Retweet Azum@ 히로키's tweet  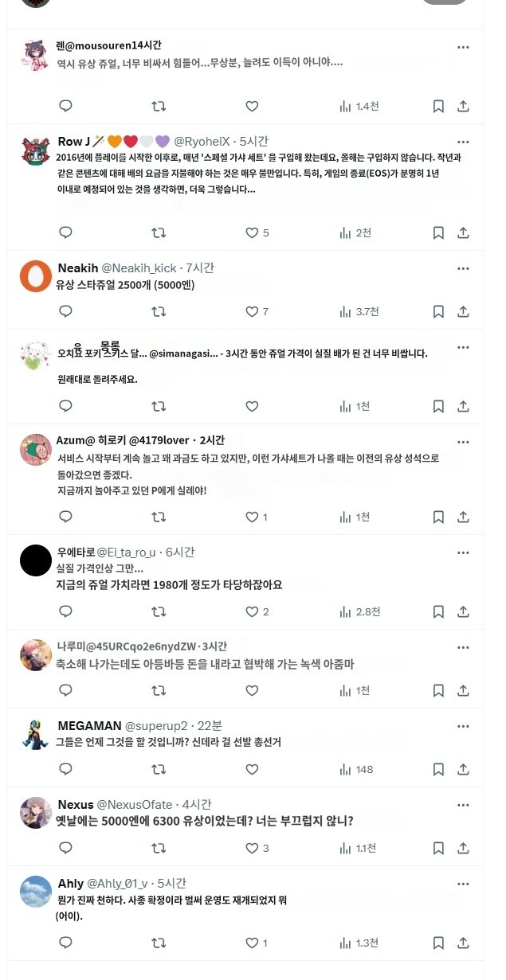(159, 516)
